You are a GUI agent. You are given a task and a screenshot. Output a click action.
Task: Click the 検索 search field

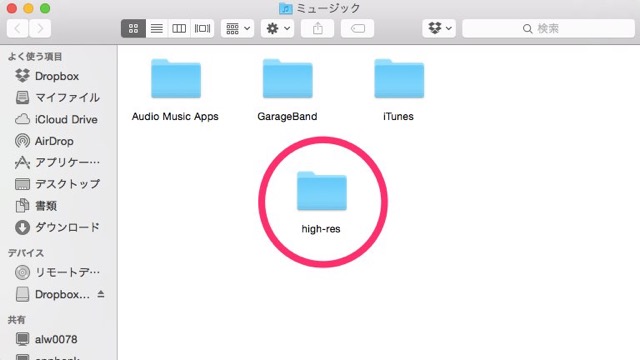pos(548,28)
